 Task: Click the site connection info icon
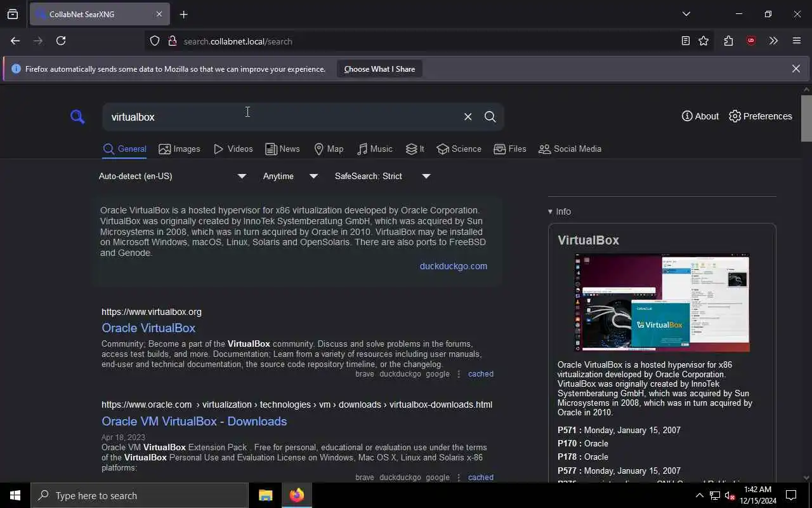click(x=172, y=41)
